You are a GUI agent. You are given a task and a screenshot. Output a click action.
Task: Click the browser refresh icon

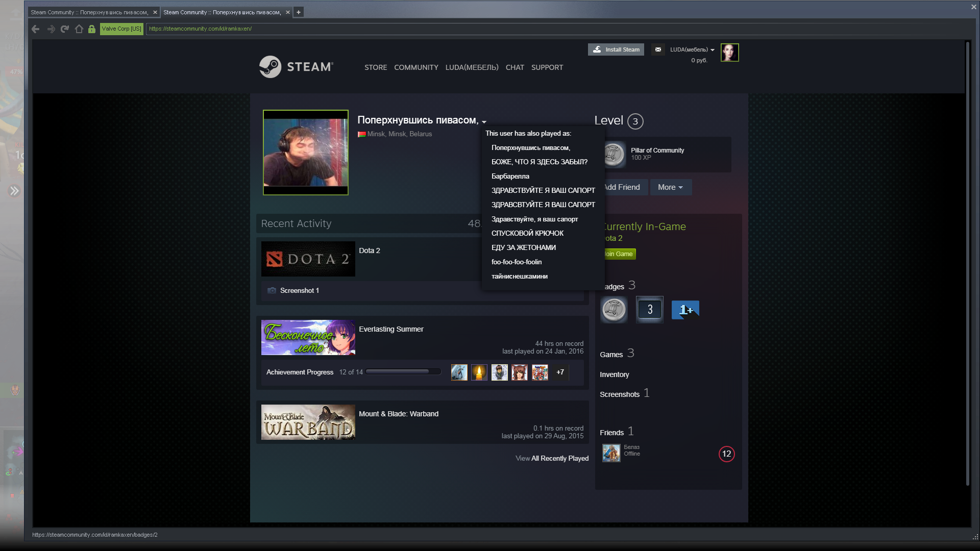65,29
